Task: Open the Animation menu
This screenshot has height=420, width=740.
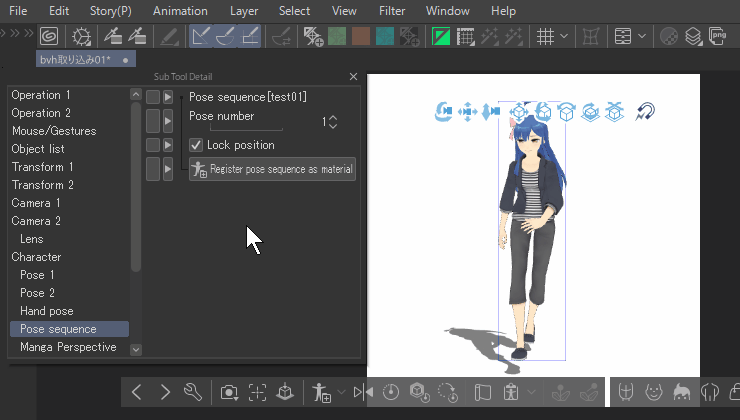Action: coord(180,11)
